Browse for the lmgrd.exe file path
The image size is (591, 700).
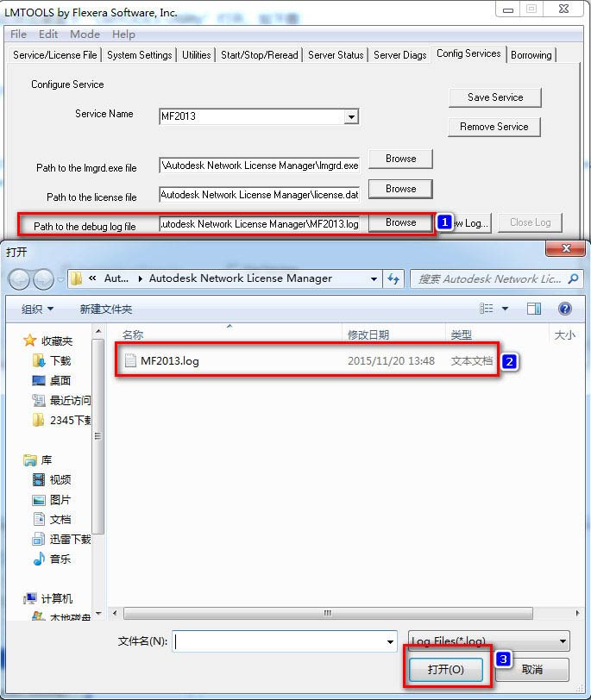coord(400,159)
